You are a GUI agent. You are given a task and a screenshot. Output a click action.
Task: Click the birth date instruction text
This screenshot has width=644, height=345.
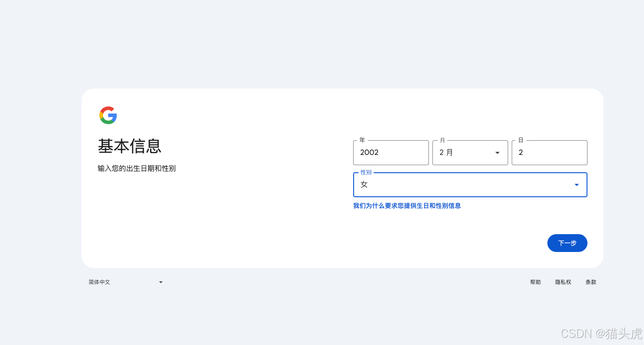136,168
